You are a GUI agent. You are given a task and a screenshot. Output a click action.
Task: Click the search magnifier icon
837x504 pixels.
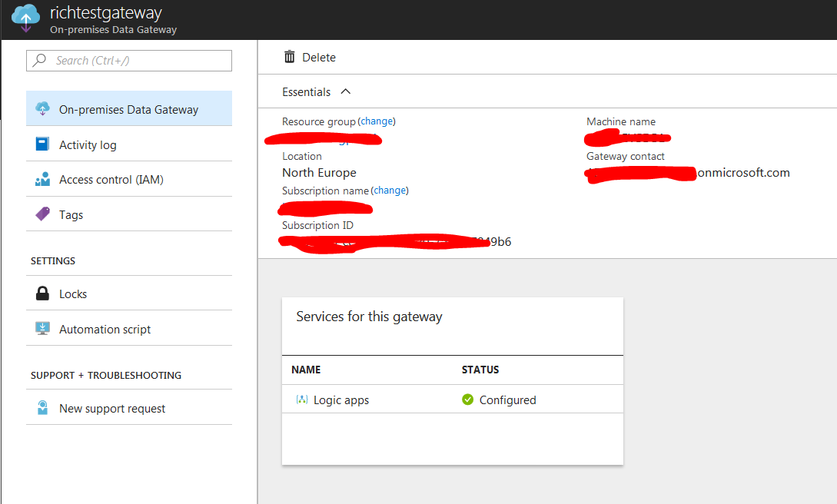click(x=39, y=60)
